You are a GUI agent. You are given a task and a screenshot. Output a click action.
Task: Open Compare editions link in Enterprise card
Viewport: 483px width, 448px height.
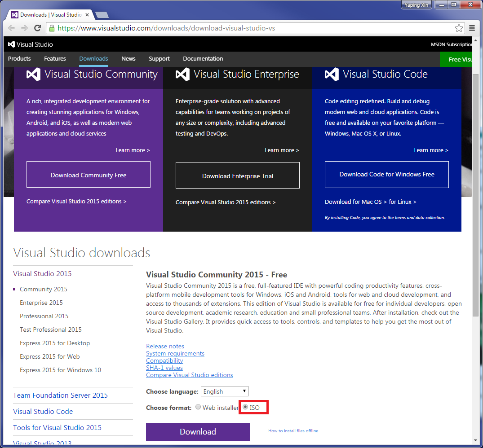pos(226,202)
